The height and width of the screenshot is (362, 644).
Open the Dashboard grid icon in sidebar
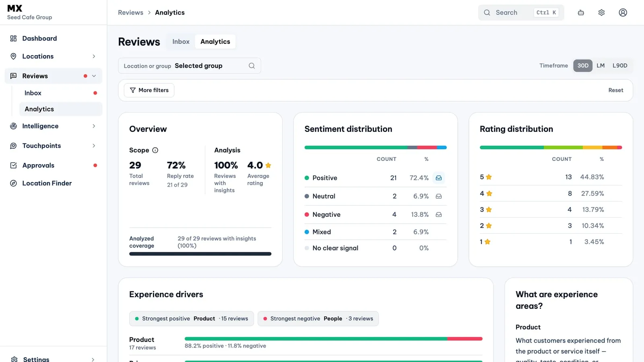pyautogui.click(x=13, y=39)
